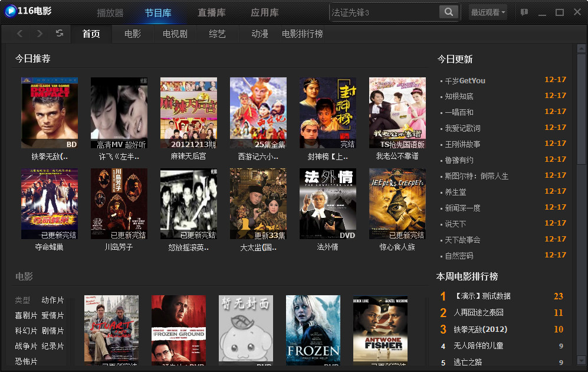Switch to the 播放器 tab

(110, 13)
